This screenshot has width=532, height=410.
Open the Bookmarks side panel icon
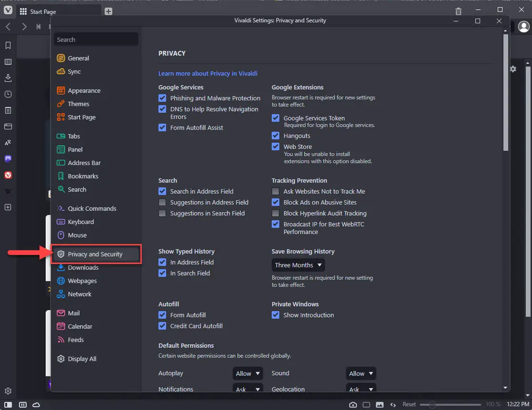click(8, 46)
